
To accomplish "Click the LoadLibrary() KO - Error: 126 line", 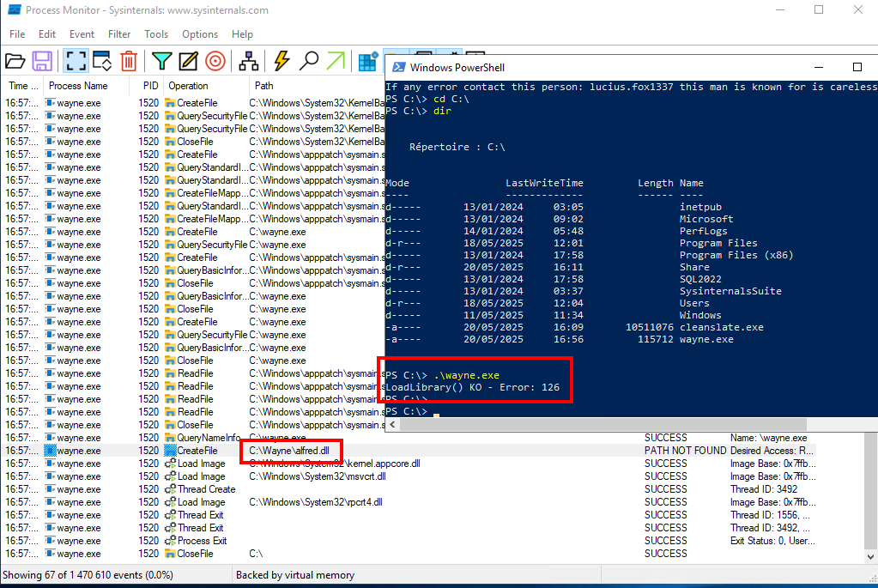I will click(x=473, y=387).
